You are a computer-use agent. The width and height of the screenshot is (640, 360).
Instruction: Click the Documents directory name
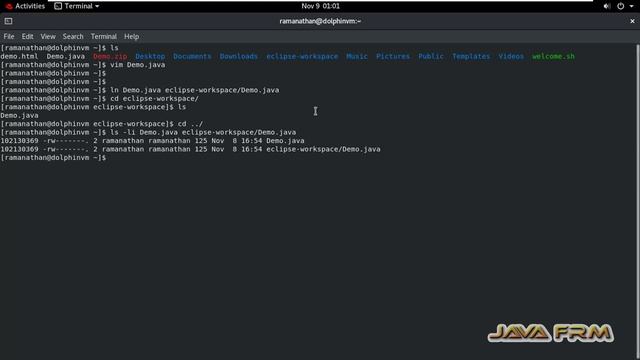(192, 56)
